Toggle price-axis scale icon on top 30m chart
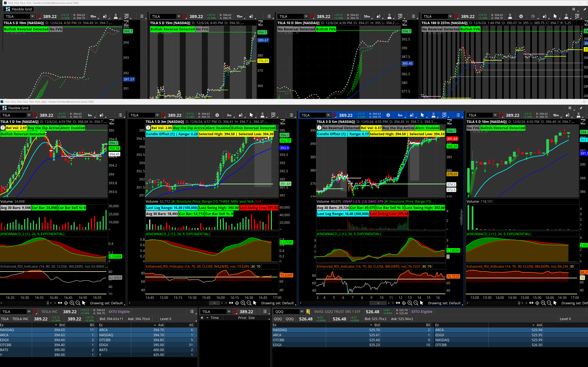Viewport: 588px width, 367px height. [405, 23]
